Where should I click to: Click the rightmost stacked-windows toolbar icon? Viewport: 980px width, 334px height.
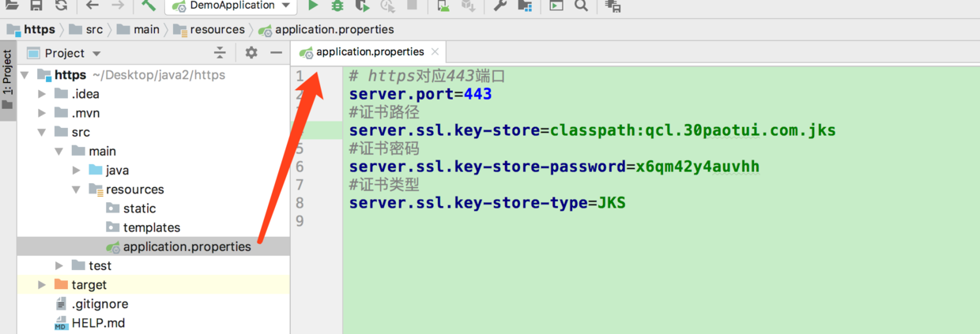pos(612,6)
